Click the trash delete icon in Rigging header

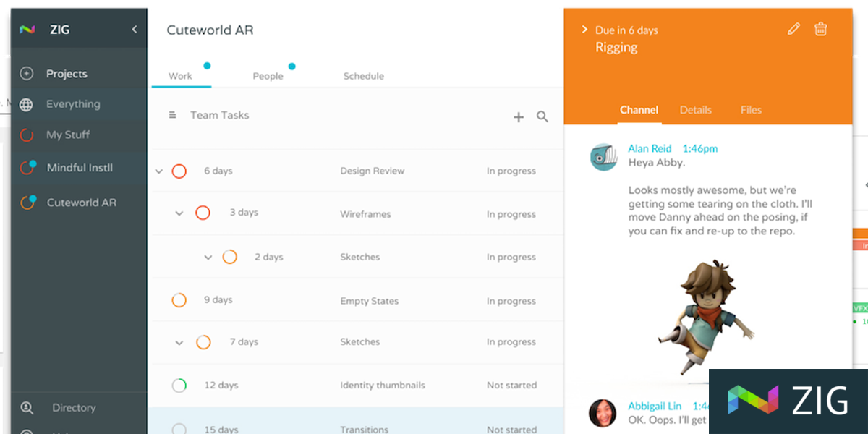click(x=821, y=29)
